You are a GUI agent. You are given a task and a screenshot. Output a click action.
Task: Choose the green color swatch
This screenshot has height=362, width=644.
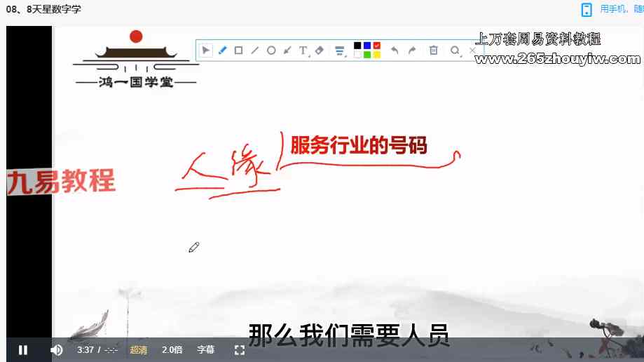point(367,55)
